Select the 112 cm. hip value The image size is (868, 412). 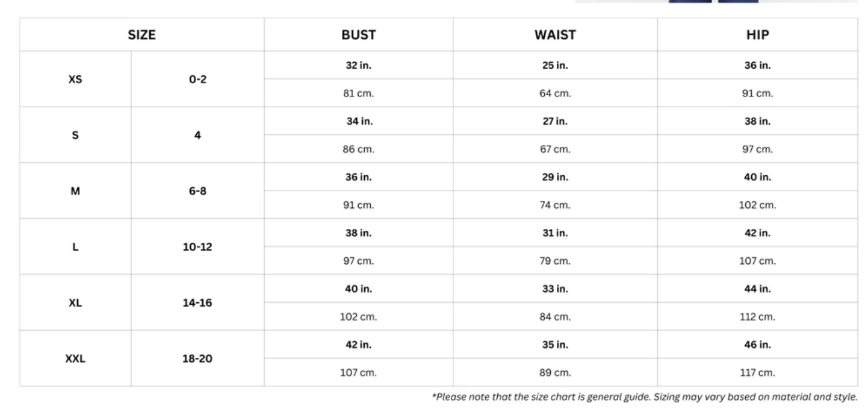point(757,317)
